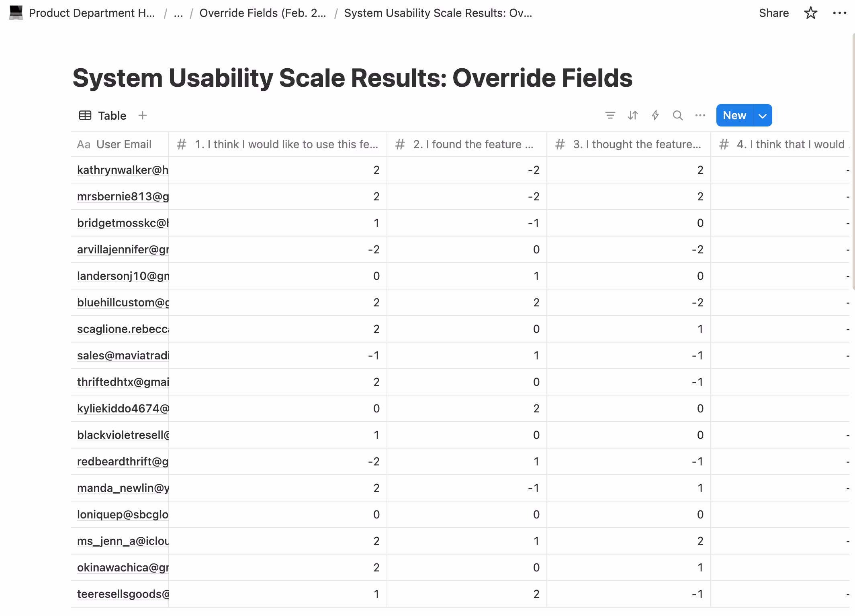Viewport: 855px width, 616px height.
Task: Open the User Email column header menu
Action: [119, 144]
